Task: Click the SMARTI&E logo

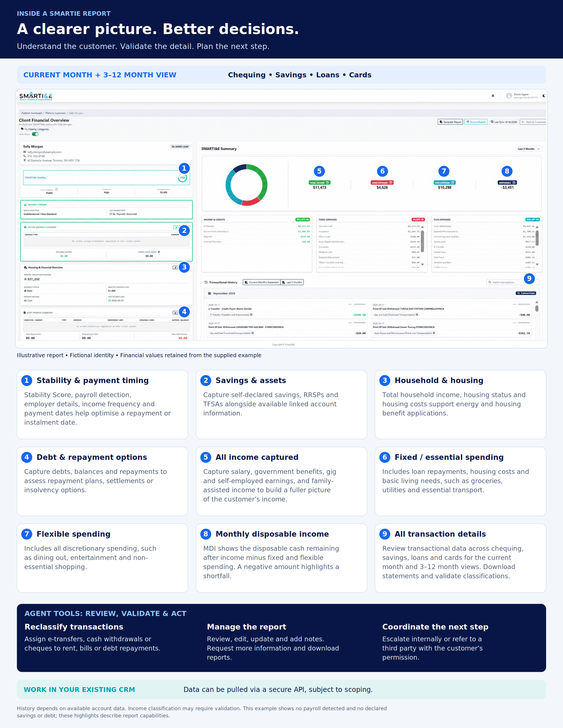Action: (36, 96)
